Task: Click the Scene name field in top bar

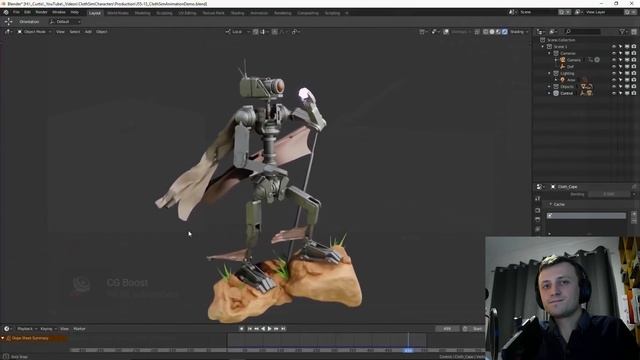Action: coord(538,12)
